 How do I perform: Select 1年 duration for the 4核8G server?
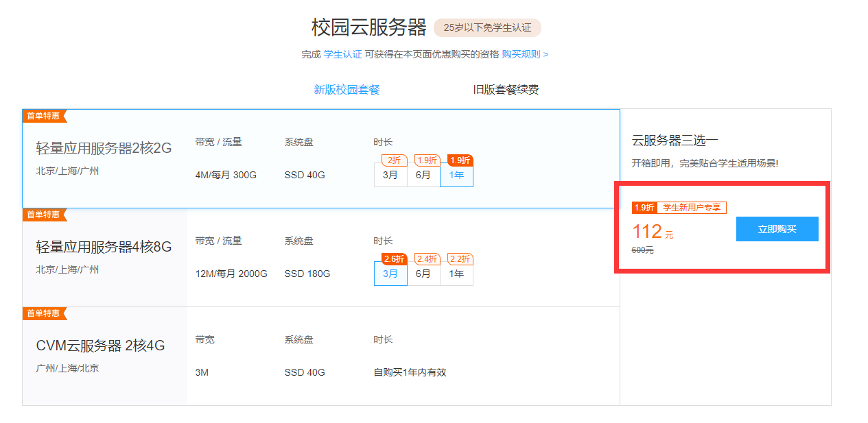(x=456, y=274)
